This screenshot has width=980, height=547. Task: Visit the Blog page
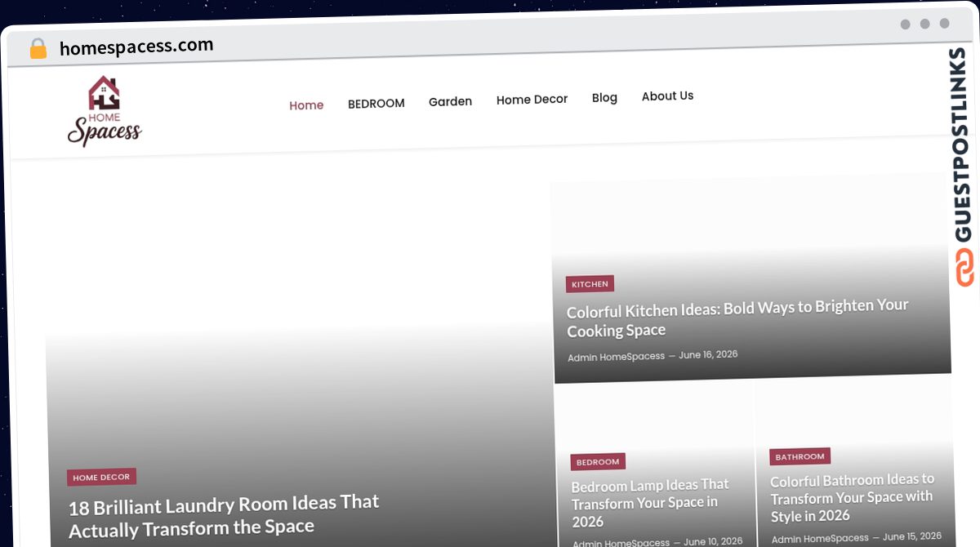tap(604, 98)
